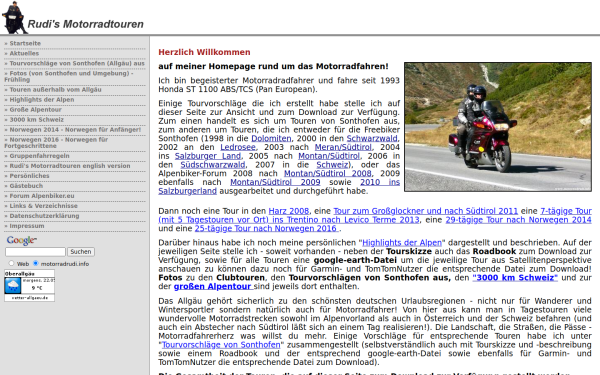
Task: Follow the Dolomiten link
Action: pyautogui.click(x=271, y=138)
